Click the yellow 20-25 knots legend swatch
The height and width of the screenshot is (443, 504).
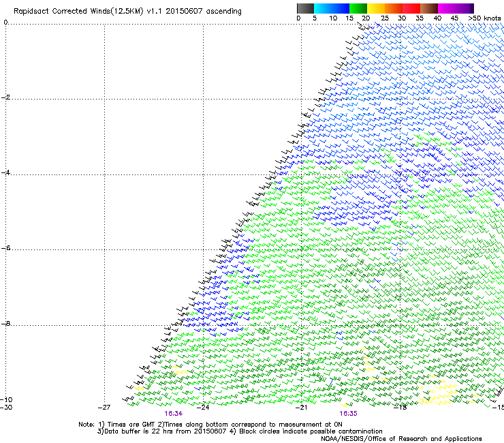pos(376,8)
